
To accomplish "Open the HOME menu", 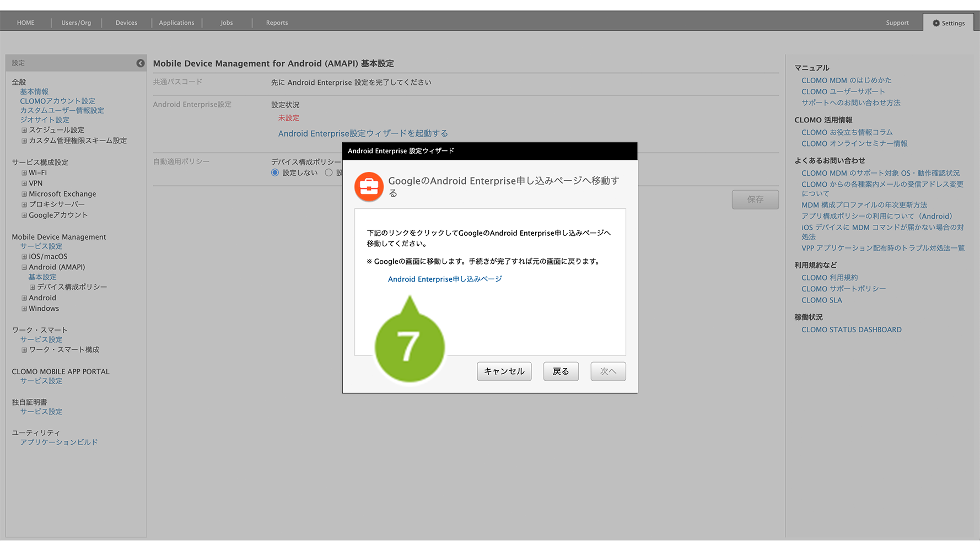I will tap(25, 23).
